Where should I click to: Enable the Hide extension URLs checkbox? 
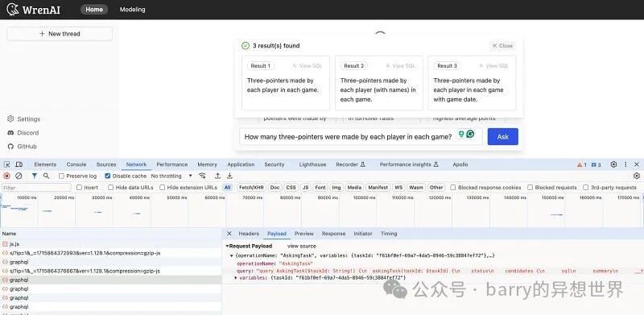click(163, 188)
